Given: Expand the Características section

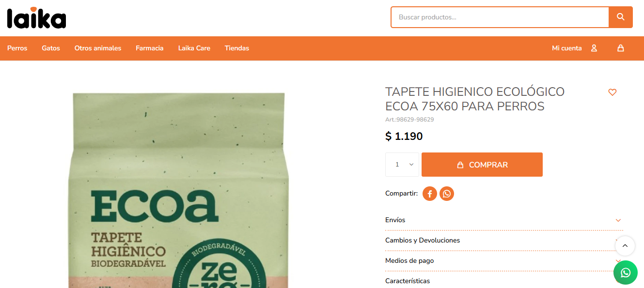Looking at the screenshot, I should pos(504,281).
